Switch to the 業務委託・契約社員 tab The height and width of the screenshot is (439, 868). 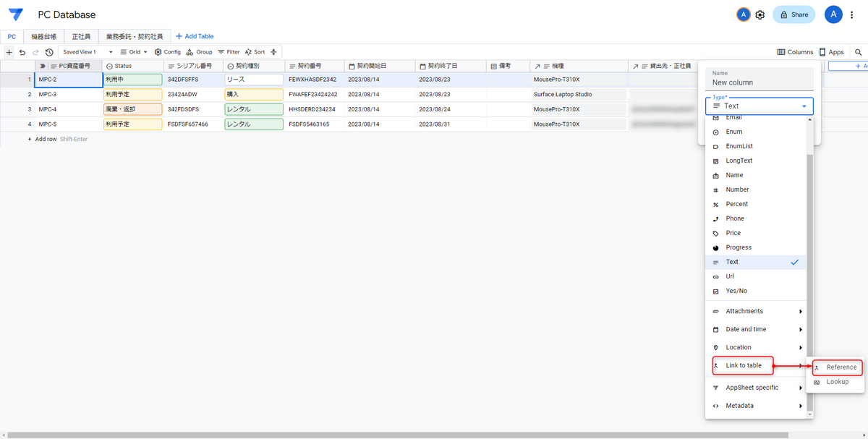135,36
